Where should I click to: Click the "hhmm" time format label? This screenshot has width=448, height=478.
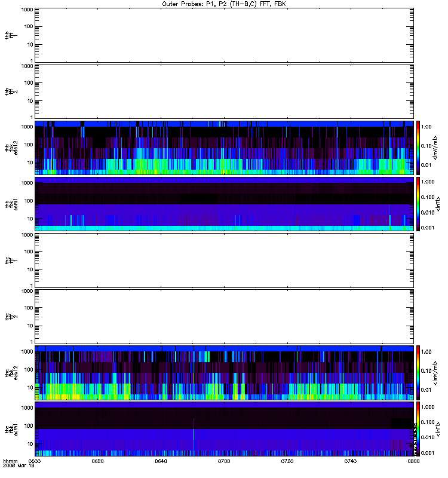(10, 461)
